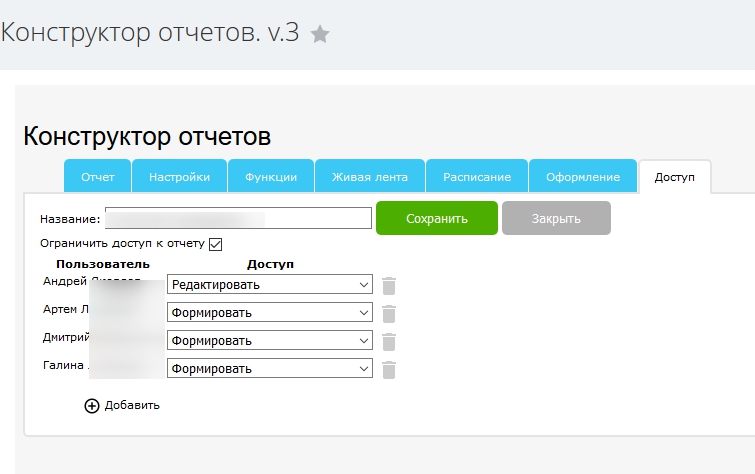The height and width of the screenshot is (474, 755).
Task: Delete Андрей's access row with trash icon
Action: pyautogui.click(x=389, y=285)
